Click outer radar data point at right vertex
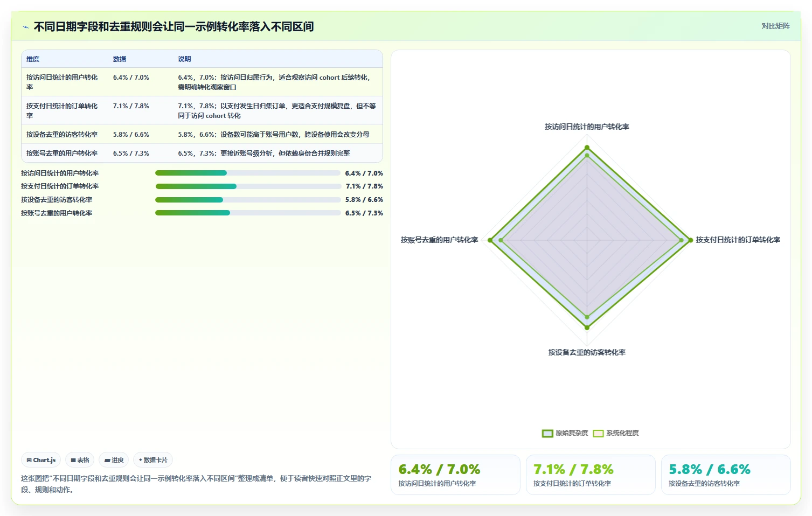 pyautogui.click(x=690, y=240)
